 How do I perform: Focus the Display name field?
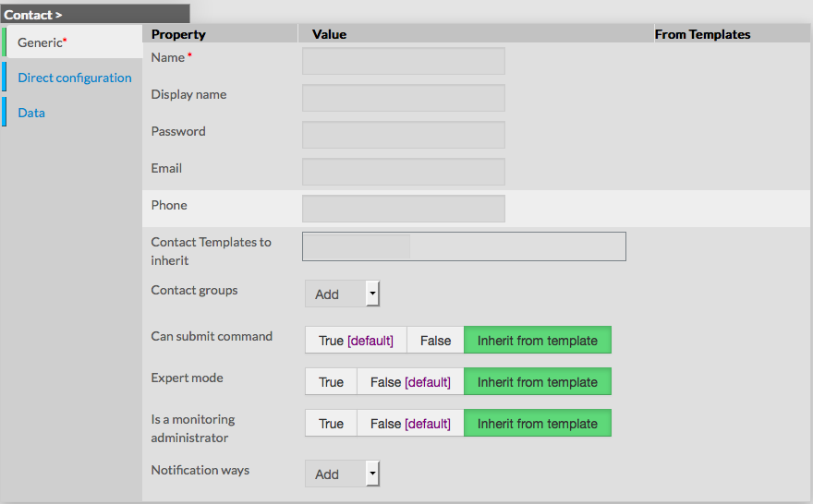coord(403,98)
